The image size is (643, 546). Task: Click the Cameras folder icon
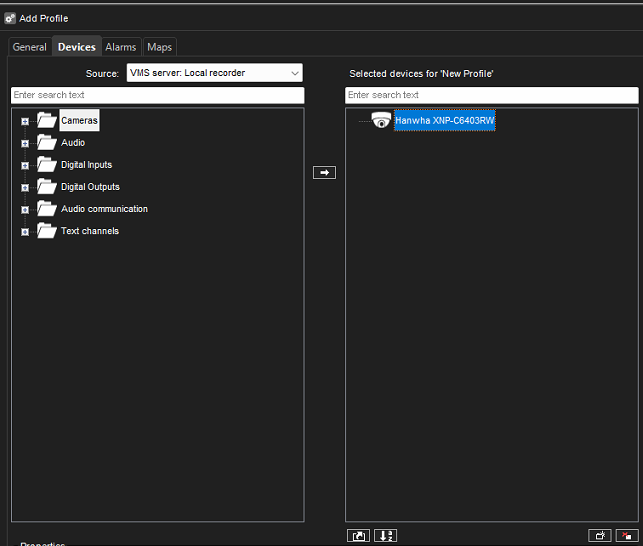(47, 120)
